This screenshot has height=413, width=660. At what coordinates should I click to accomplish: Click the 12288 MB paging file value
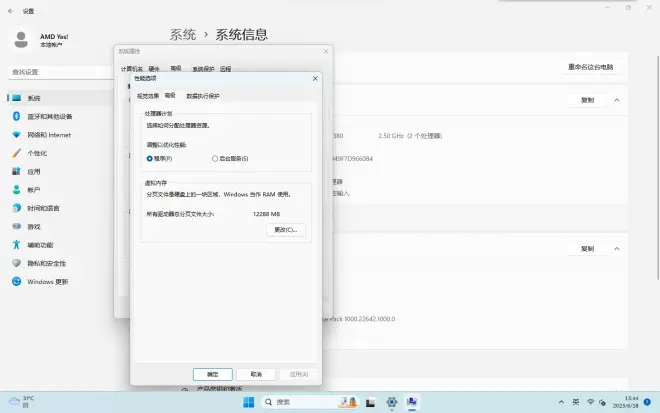pyautogui.click(x=266, y=214)
